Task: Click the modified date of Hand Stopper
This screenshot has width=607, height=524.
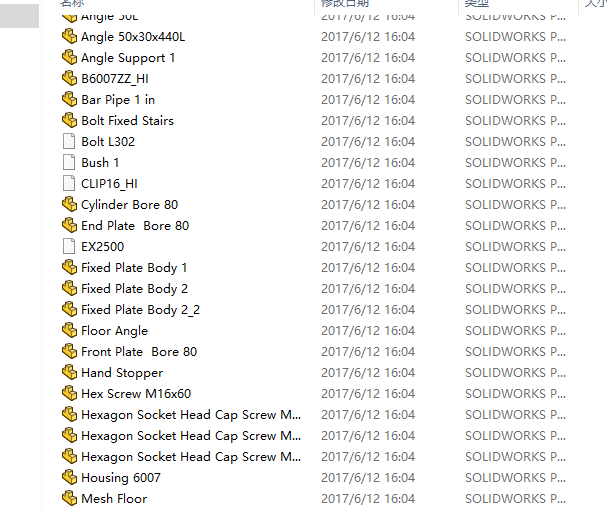Action: point(368,373)
